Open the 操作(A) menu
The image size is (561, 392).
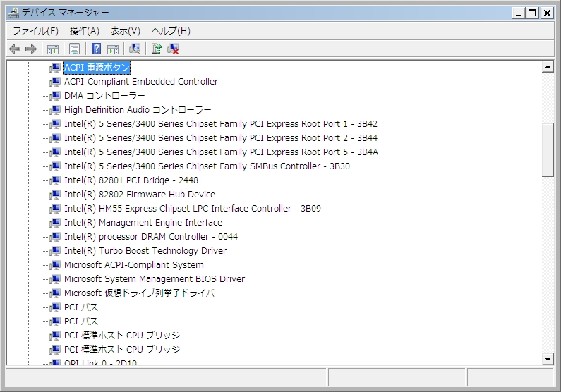pyautogui.click(x=85, y=31)
